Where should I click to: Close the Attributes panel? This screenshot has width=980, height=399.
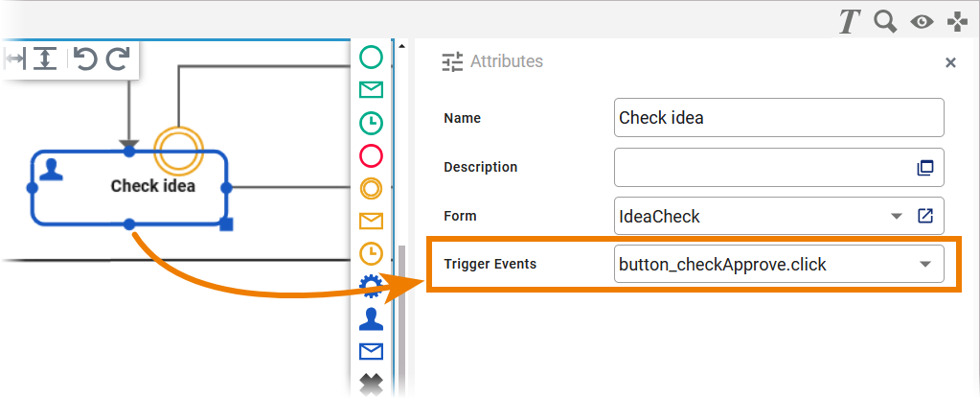(x=950, y=62)
